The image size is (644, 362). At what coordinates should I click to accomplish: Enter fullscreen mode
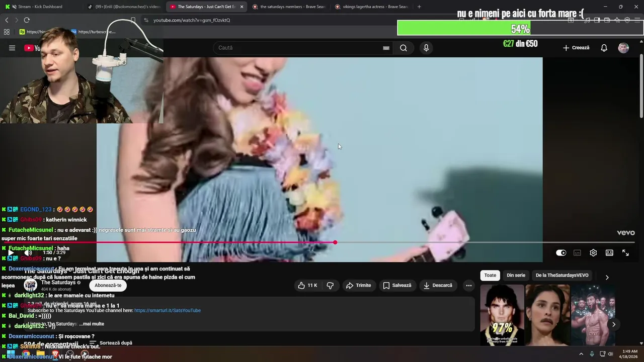(625, 253)
